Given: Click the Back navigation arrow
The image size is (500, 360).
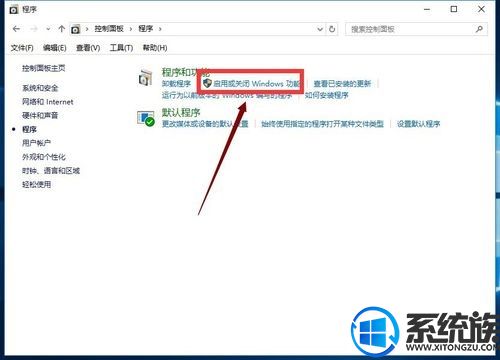Looking at the screenshot, I should (x=16, y=29).
